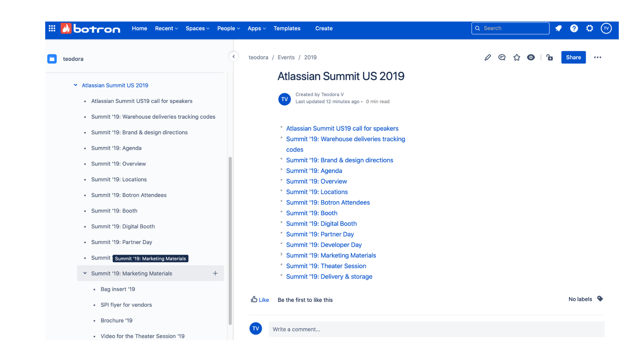Open Developer Day link in content
The image size is (644, 362).
coord(324,245)
